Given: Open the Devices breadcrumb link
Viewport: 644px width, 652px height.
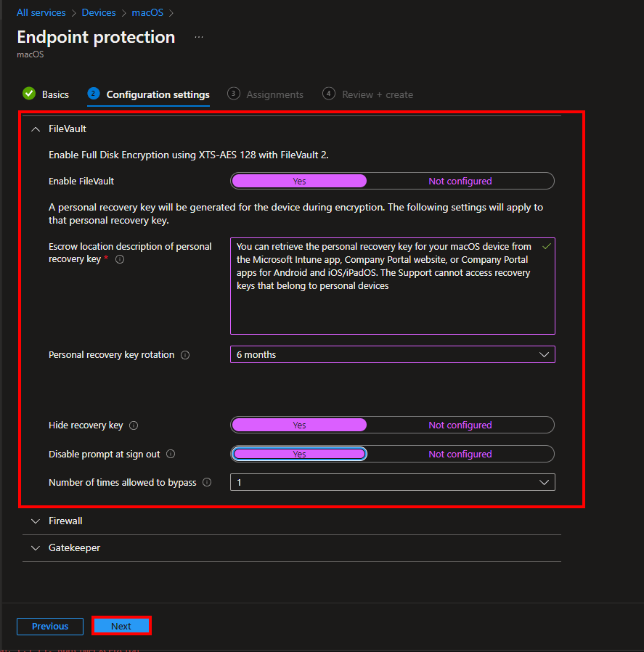Looking at the screenshot, I should coord(98,12).
